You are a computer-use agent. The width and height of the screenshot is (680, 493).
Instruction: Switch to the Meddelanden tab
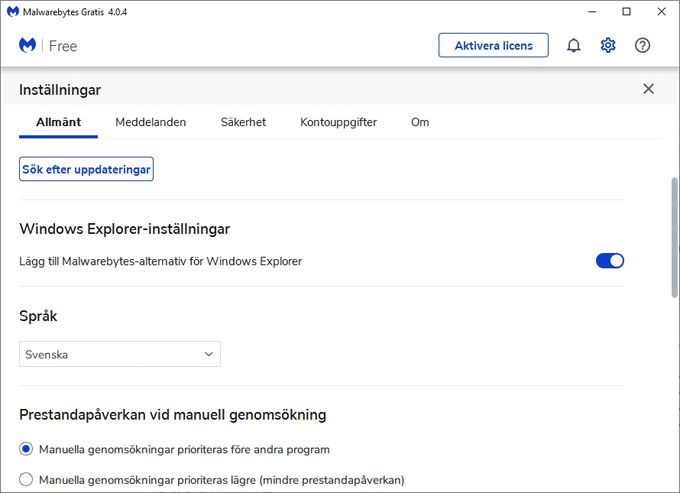(x=150, y=122)
